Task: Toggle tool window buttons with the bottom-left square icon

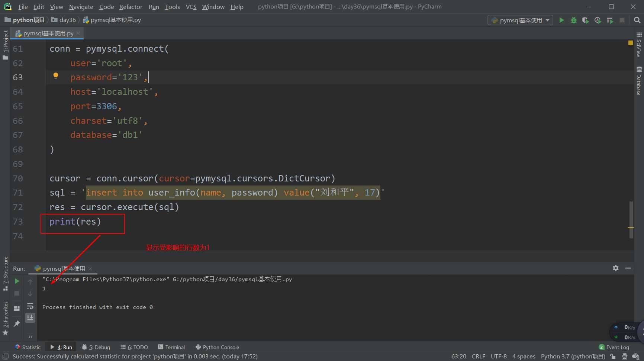Action: tap(6, 356)
